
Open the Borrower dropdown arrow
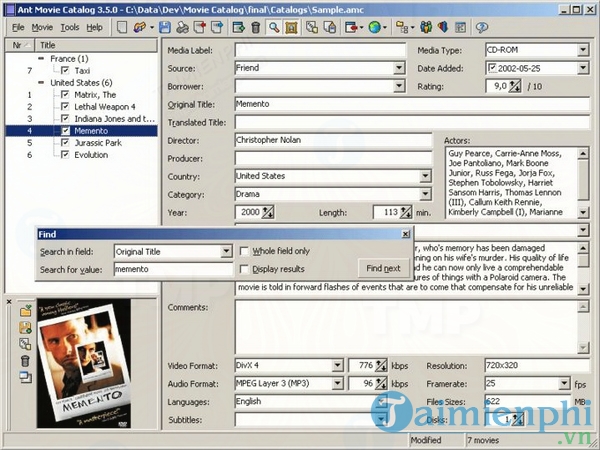399,86
